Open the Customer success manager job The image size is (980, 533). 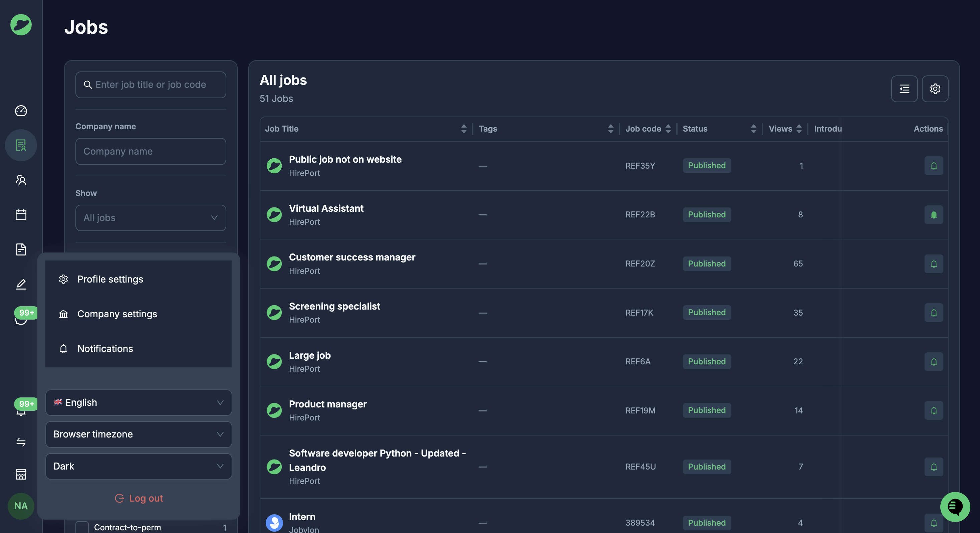coord(352,257)
